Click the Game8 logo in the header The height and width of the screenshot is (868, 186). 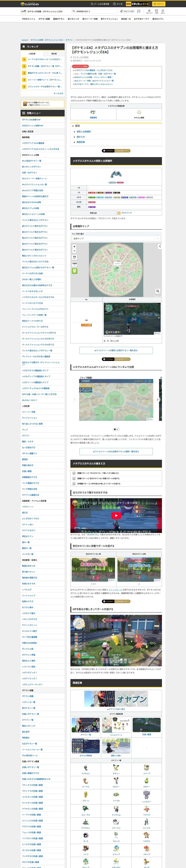tap(29, 4)
